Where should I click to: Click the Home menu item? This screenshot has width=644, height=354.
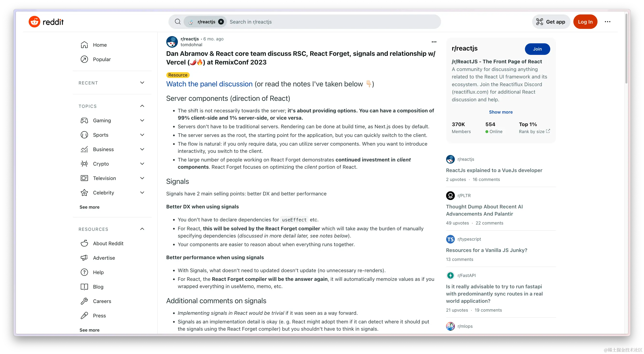pyautogui.click(x=100, y=45)
